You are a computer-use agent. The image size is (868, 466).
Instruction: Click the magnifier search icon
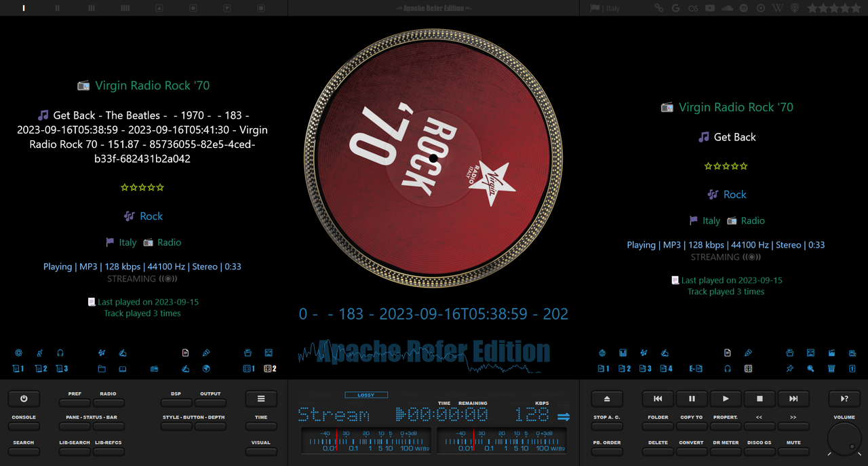[x=810, y=368]
